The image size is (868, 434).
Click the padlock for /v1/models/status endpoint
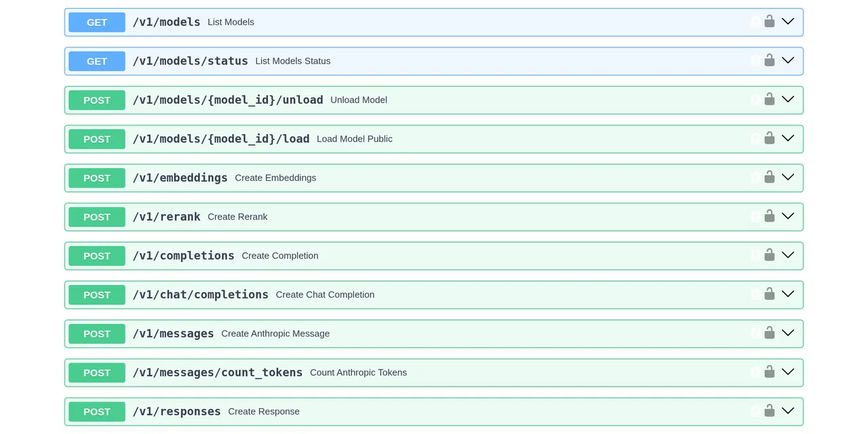click(x=769, y=60)
